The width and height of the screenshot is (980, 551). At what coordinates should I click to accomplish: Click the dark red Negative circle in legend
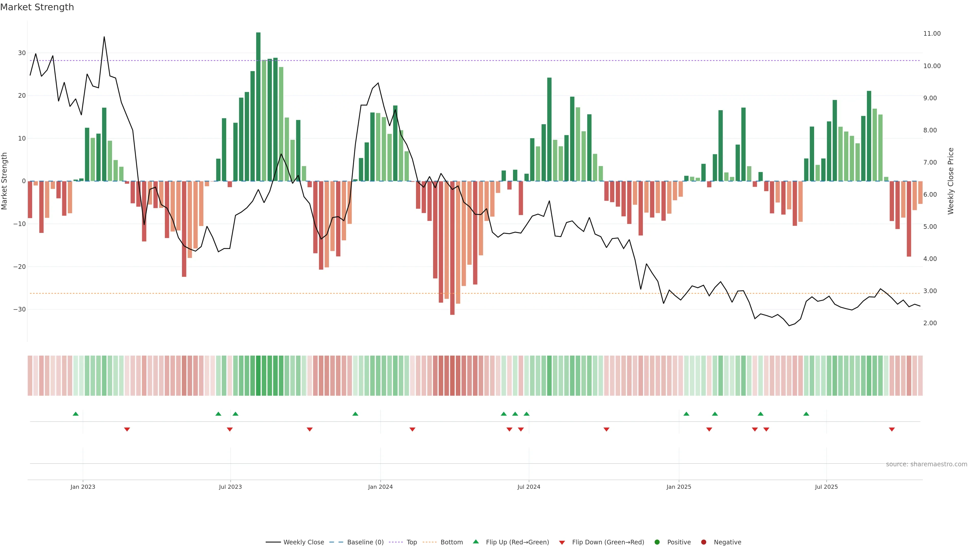click(x=703, y=542)
